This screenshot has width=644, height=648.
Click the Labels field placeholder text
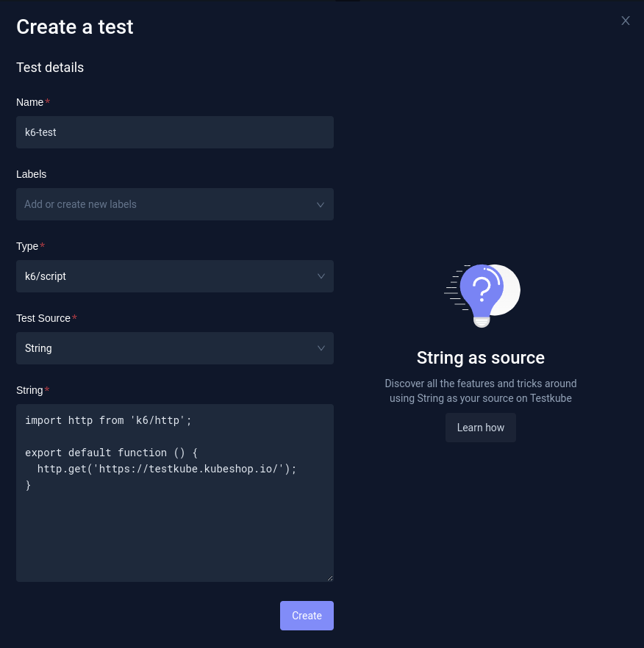(x=80, y=204)
